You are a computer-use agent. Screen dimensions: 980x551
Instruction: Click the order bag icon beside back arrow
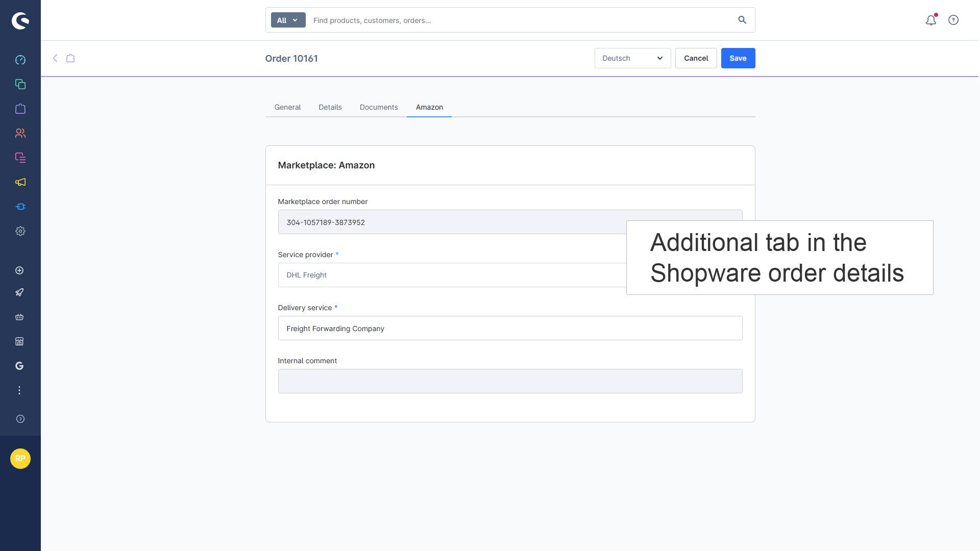tap(70, 58)
